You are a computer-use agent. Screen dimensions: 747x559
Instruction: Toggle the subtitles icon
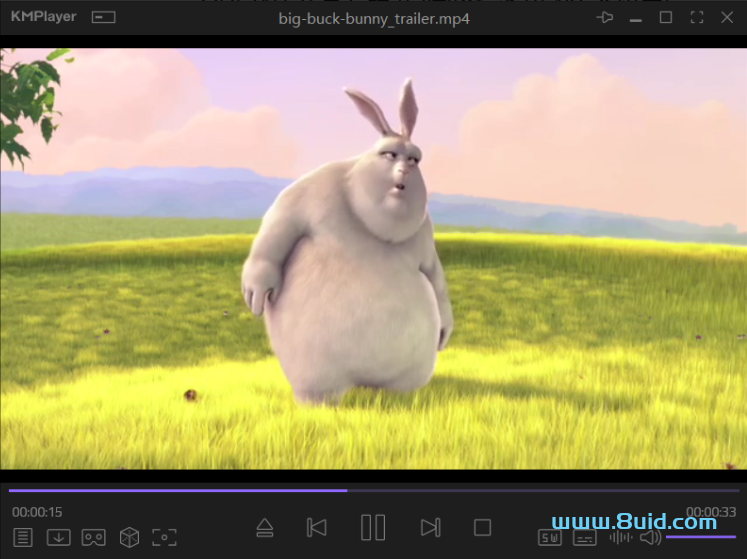(585, 538)
